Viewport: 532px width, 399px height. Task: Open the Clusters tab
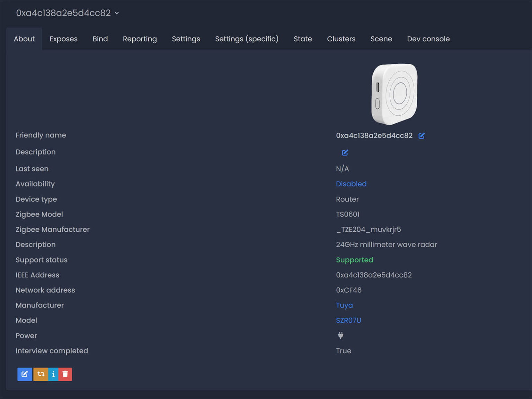[341, 39]
